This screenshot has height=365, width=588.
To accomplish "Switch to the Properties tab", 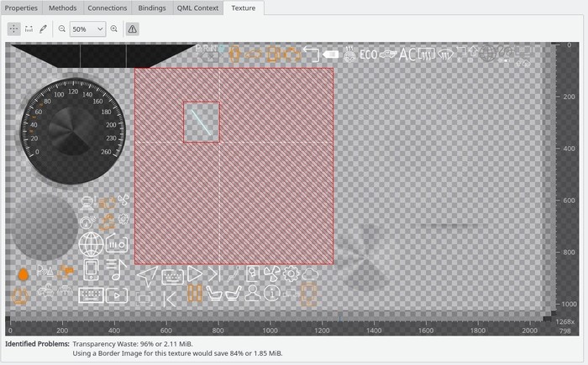I will coord(21,8).
